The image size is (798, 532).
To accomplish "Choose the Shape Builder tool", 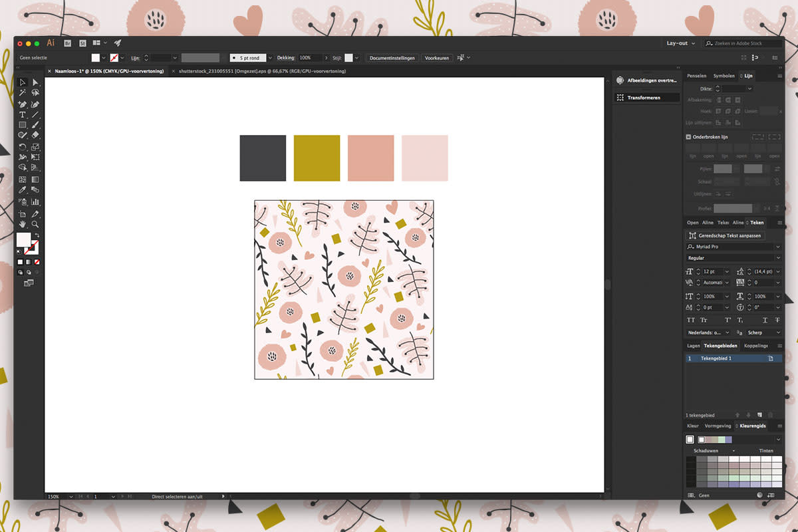I will (23, 168).
